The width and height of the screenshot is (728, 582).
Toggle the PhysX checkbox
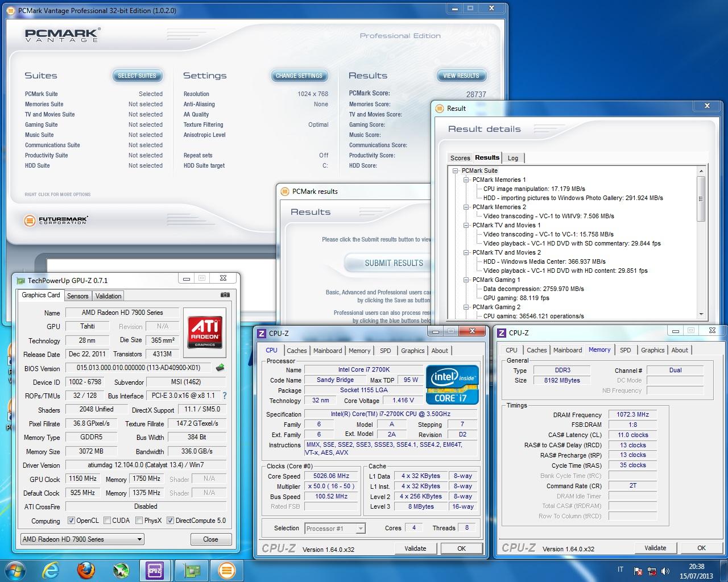139,520
